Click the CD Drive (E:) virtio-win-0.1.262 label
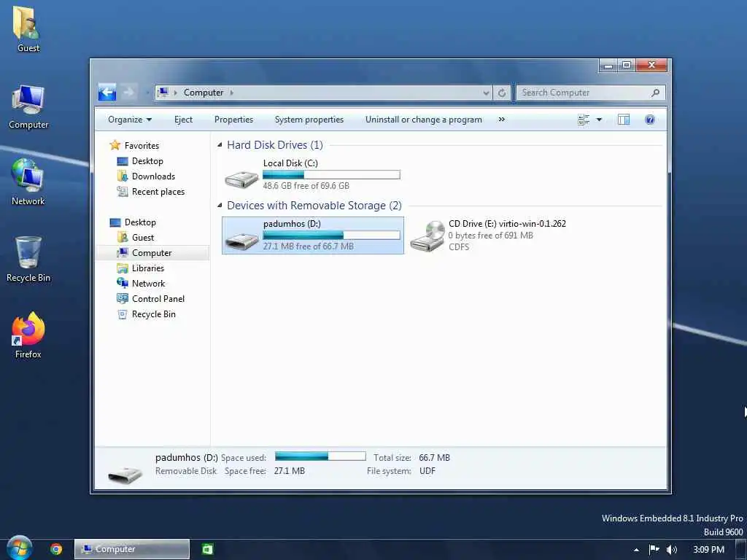747x560 pixels. [508, 223]
